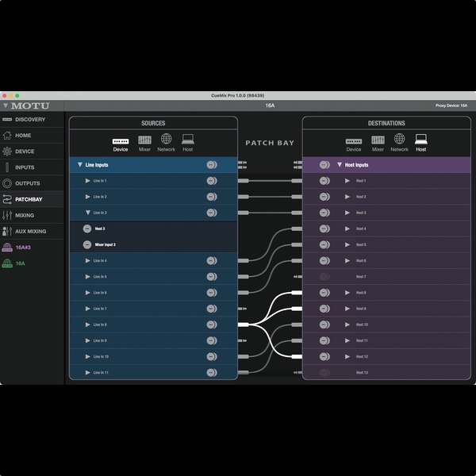Screen dimensions: 476x476
Task: Expand the Host 5 destination row
Action: point(347,244)
